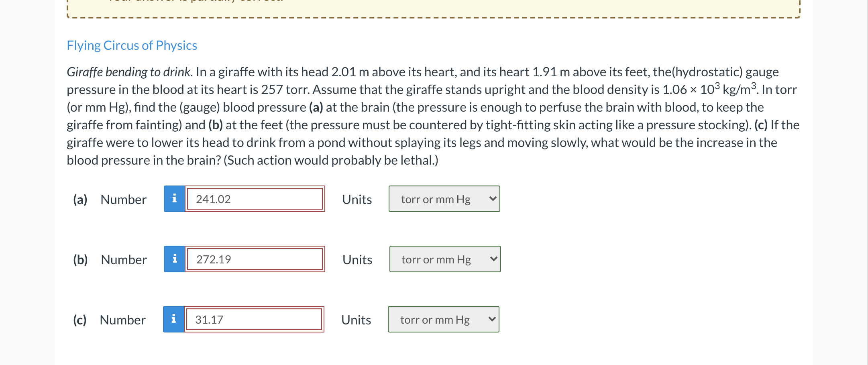
Task: Click the info icon for part (c)
Action: click(x=173, y=319)
